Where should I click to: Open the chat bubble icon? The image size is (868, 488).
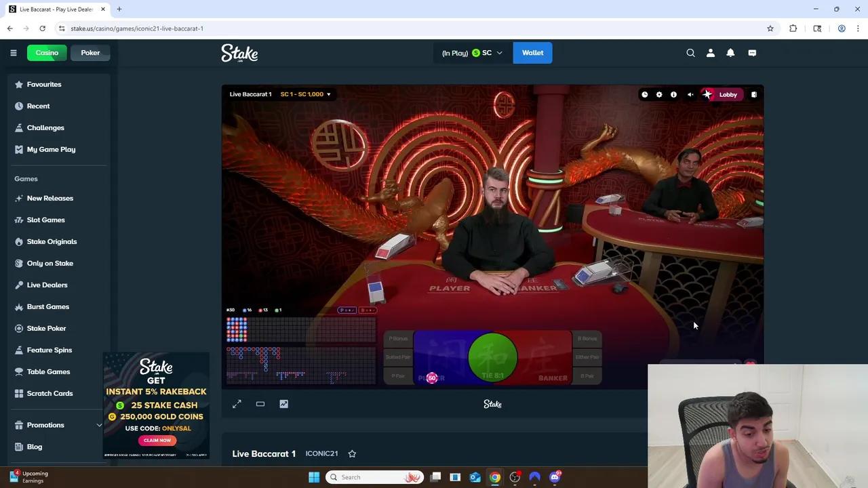pos(752,53)
